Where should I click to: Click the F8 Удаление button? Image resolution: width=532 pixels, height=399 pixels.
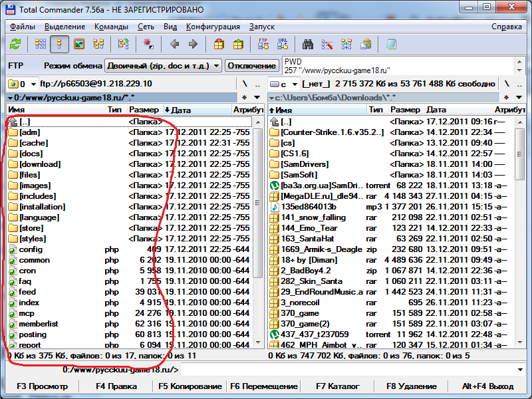412,386
